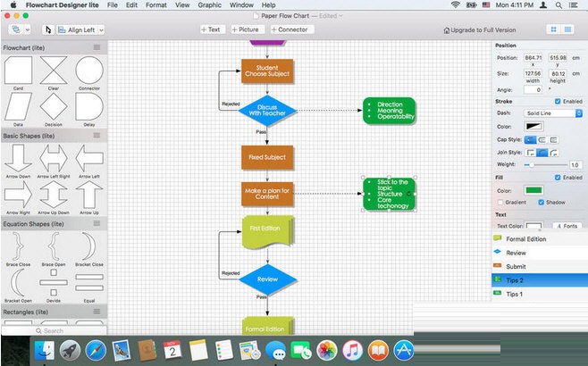Collapse the Basic Shapes (lite) panel menu
Screen dimensions: 588x366
pyautogui.click(x=97, y=136)
